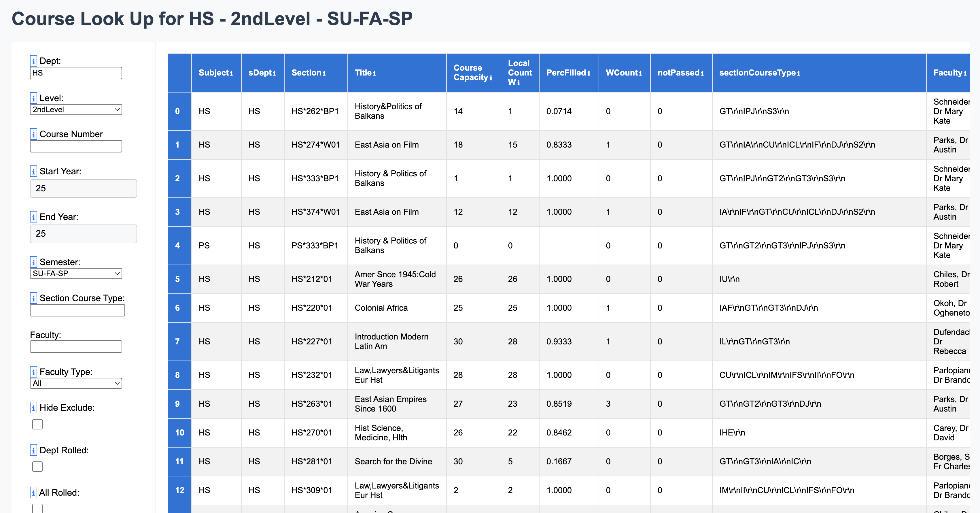Click the Title column header
Viewport: 980px width, 513px height.
[x=363, y=73]
